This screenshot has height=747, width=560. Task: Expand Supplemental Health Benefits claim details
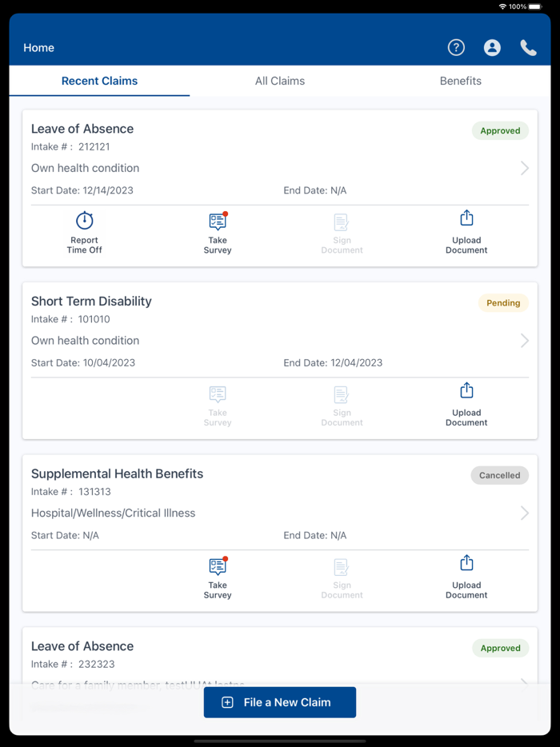point(525,513)
